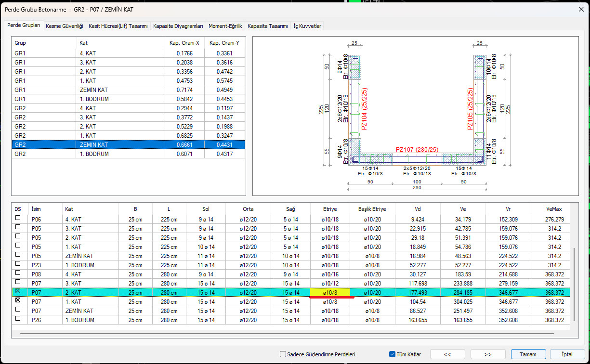Tick DS checkbox for P08 4. KAT
590x364 pixels.
[x=18, y=273]
